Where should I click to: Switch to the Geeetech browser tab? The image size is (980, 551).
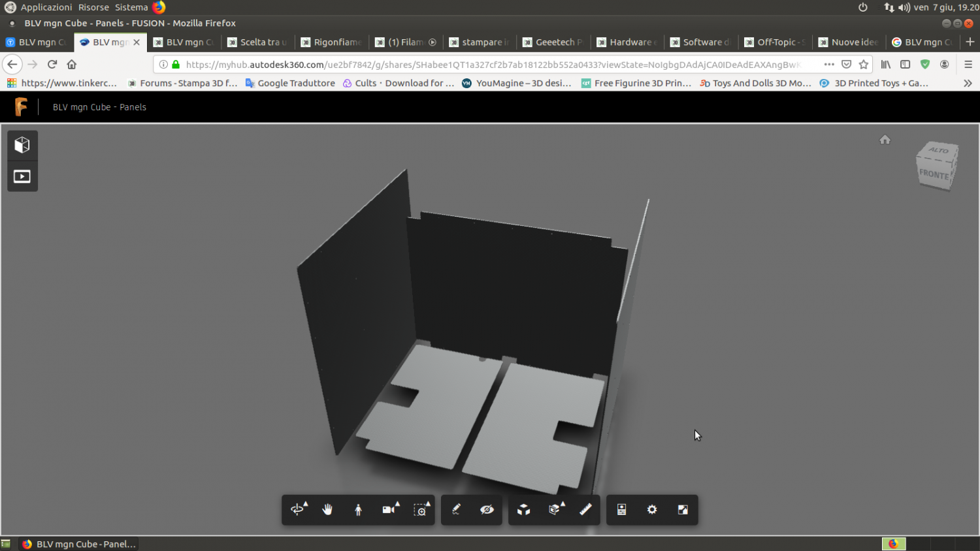click(553, 42)
